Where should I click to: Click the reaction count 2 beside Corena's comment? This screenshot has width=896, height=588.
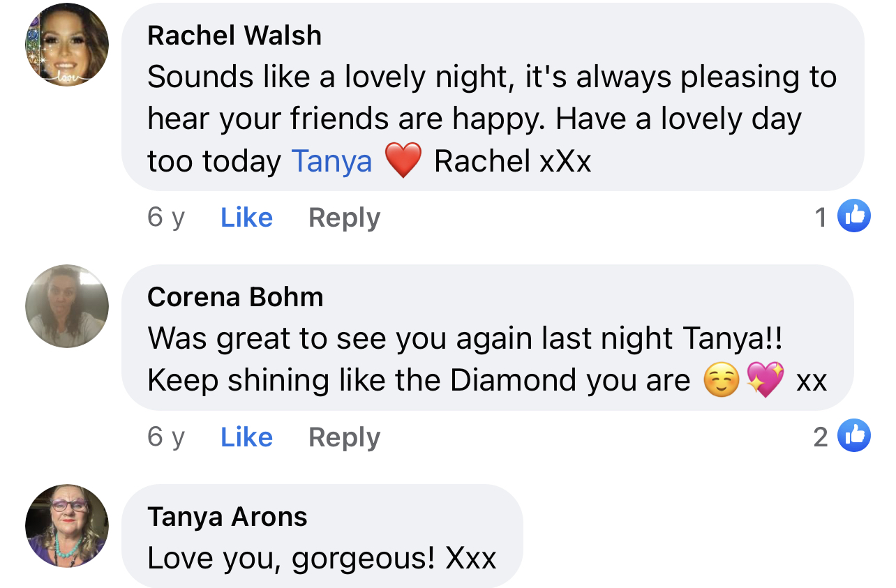[x=821, y=437]
